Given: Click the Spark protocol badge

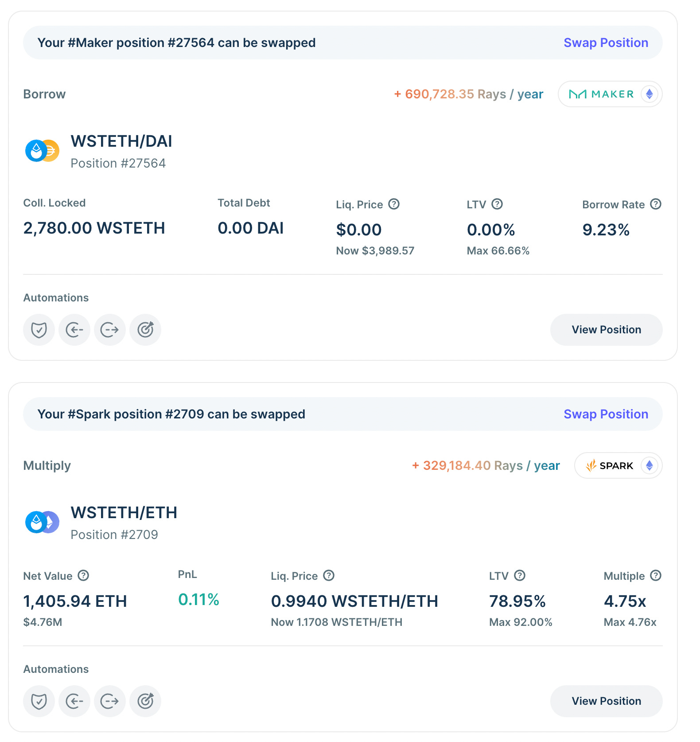Looking at the screenshot, I should (x=618, y=465).
